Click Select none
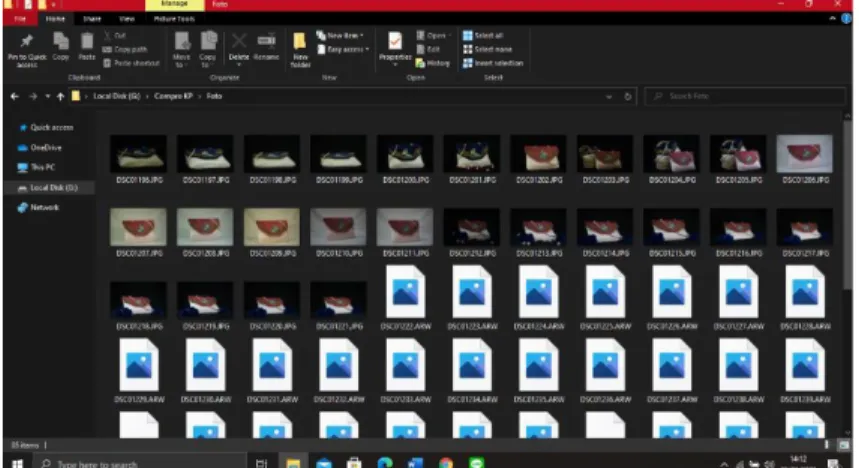The width and height of the screenshot is (859, 468). pyautogui.click(x=487, y=49)
